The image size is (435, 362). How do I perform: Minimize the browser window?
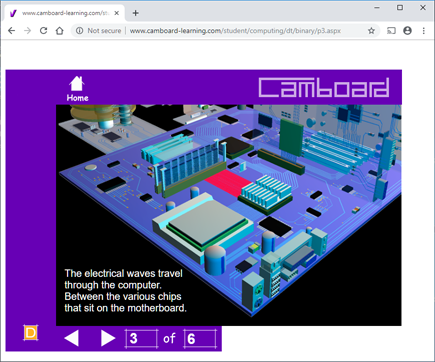377,7
